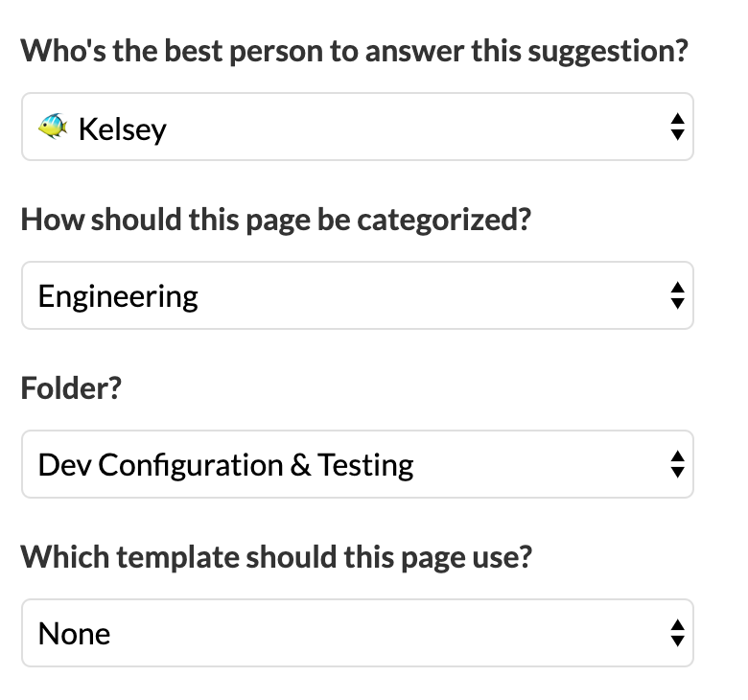Click the "Folder?" label
Image resolution: width=748 pixels, height=700 pixels.
coord(72,388)
